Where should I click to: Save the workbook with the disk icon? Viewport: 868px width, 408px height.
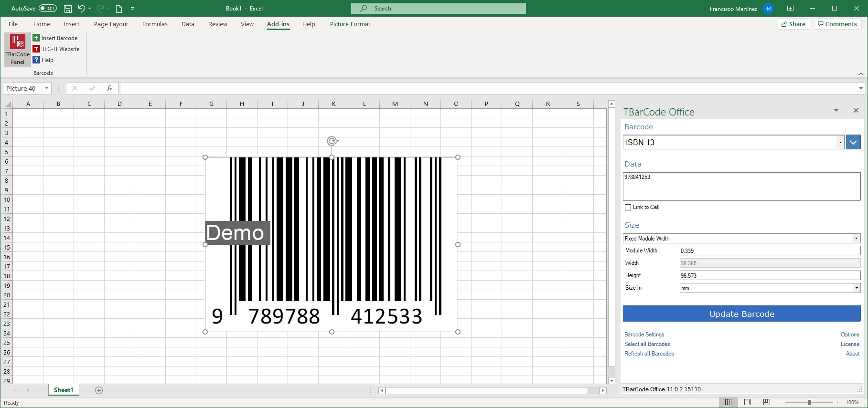68,9
